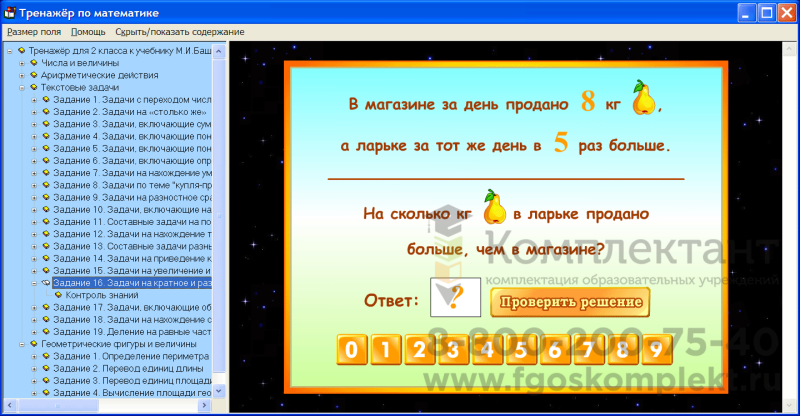800x416 pixels.
Task: Click icon next to Арифметические действия
Action: pos(34,75)
